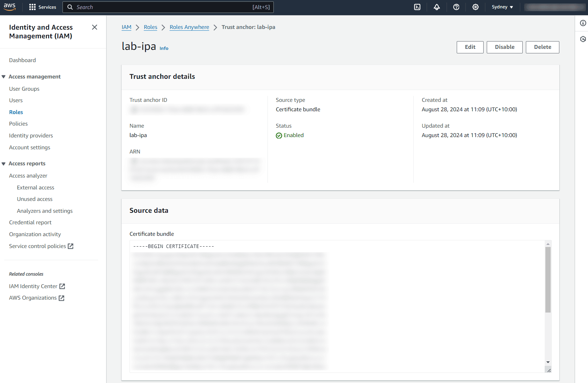
Task: Open the settings gear icon
Action: (x=476, y=7)
